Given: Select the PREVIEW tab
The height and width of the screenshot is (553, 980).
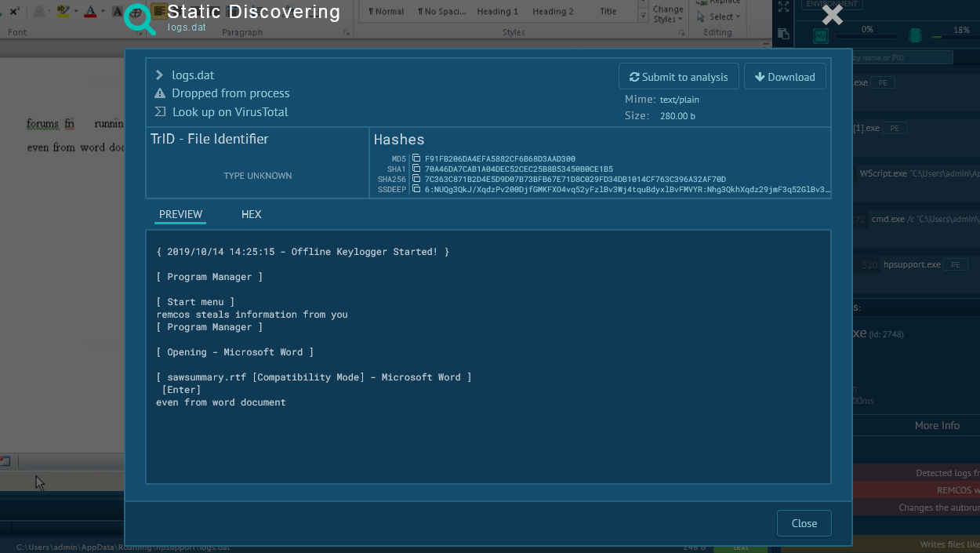Looking at the screenshot, I should [180, 214].
